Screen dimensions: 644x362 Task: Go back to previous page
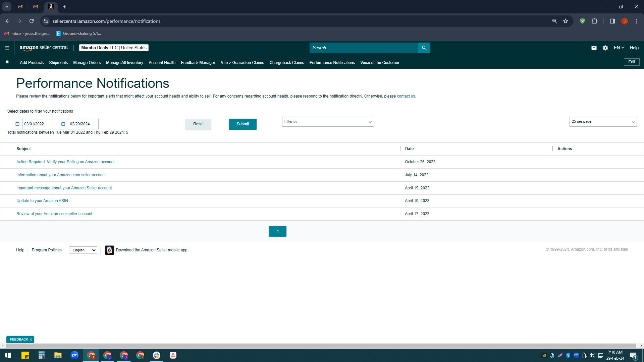pyautogui.click(x=7, y=21)
